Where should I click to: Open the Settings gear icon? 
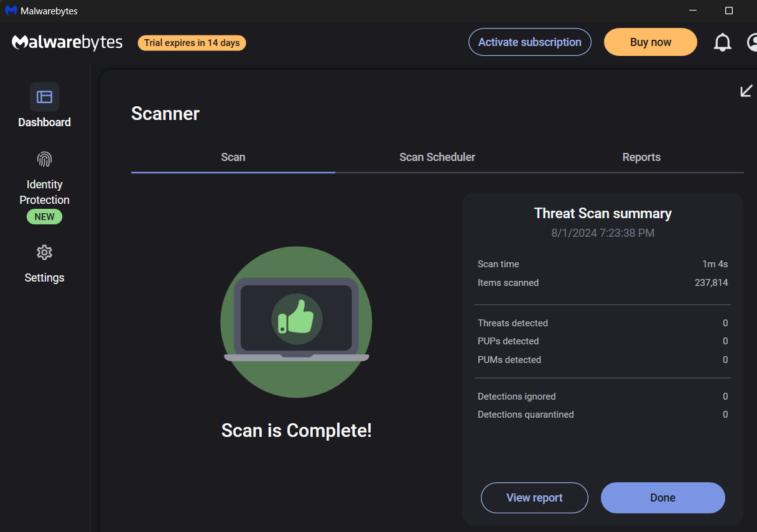[x=44, y=252]
